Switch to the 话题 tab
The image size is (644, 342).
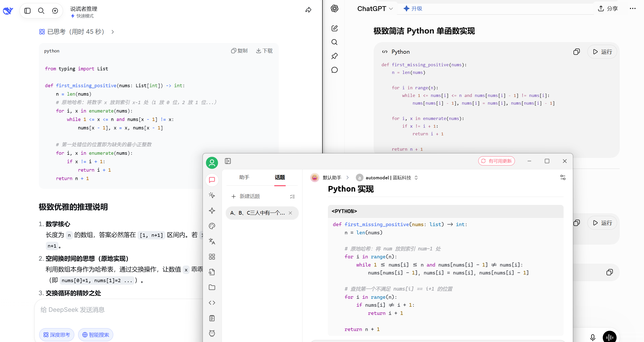click(x=280, y=177)
